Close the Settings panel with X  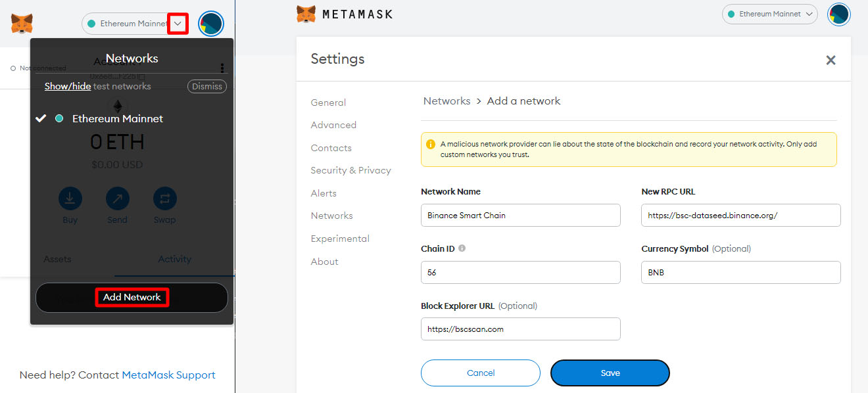coord(831,60)
